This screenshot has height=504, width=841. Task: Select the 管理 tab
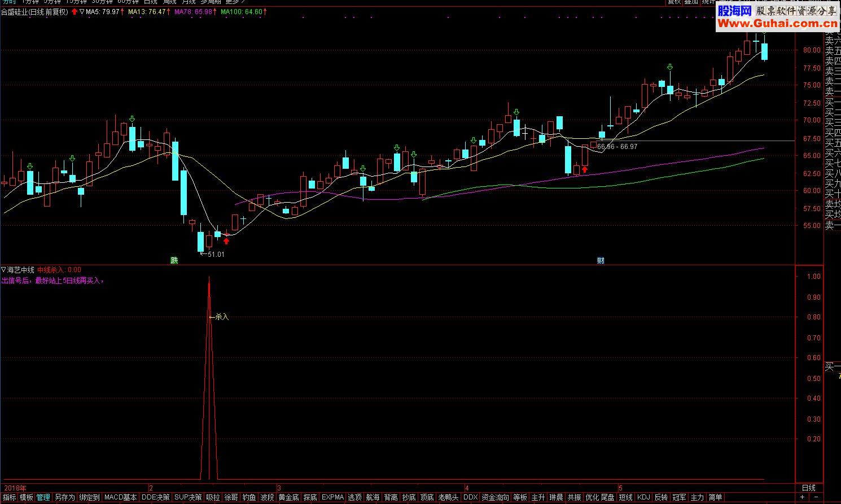(43, 497)
